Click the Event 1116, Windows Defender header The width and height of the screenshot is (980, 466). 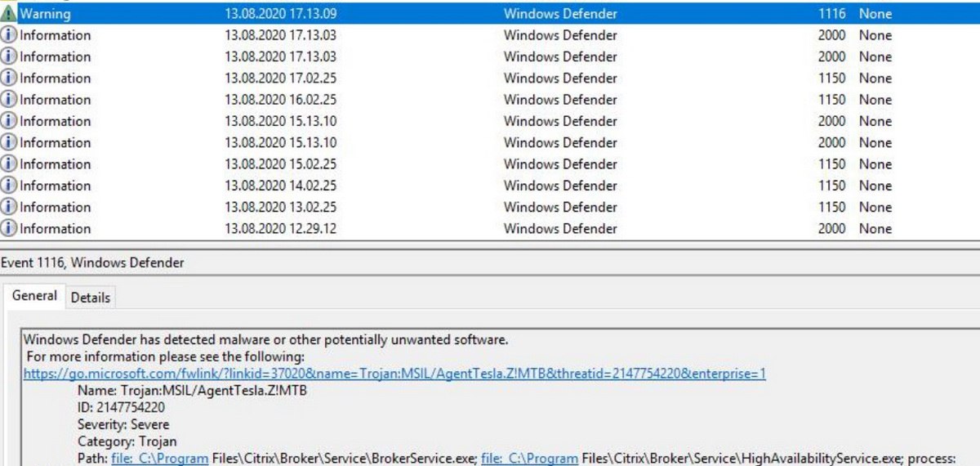click(x=92, y=262)
